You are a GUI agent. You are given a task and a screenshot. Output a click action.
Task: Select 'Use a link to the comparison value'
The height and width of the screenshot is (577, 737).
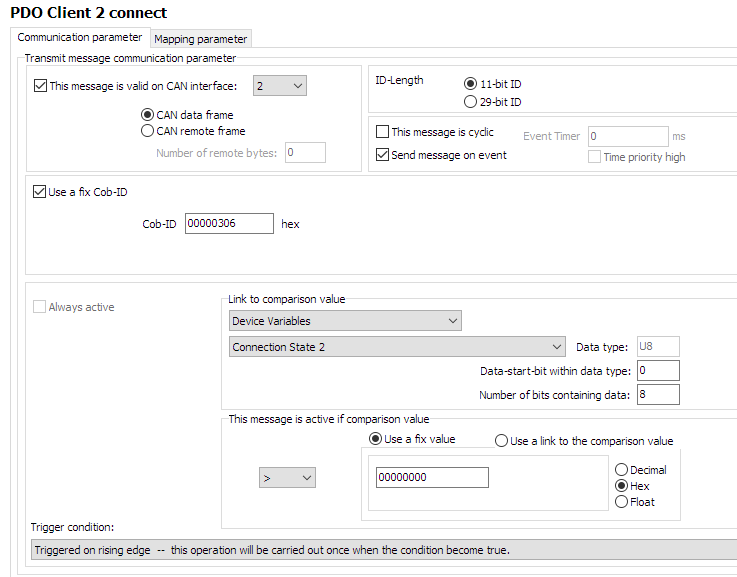click(x=502, y=441)
